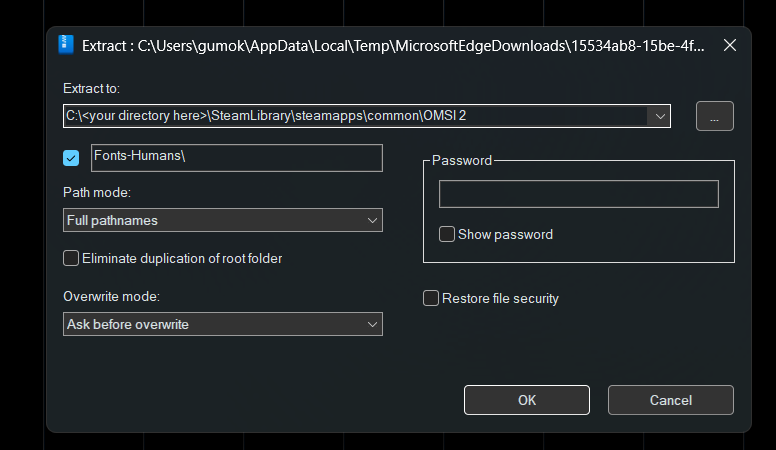Open the 'Ask before overwrite' dropdown

pyautogui.click(x=222, y=324)
